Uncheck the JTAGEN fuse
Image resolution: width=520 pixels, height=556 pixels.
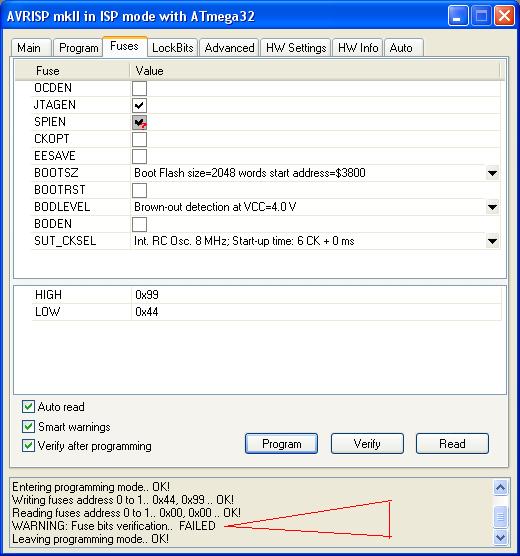click(x=139, y=105)
